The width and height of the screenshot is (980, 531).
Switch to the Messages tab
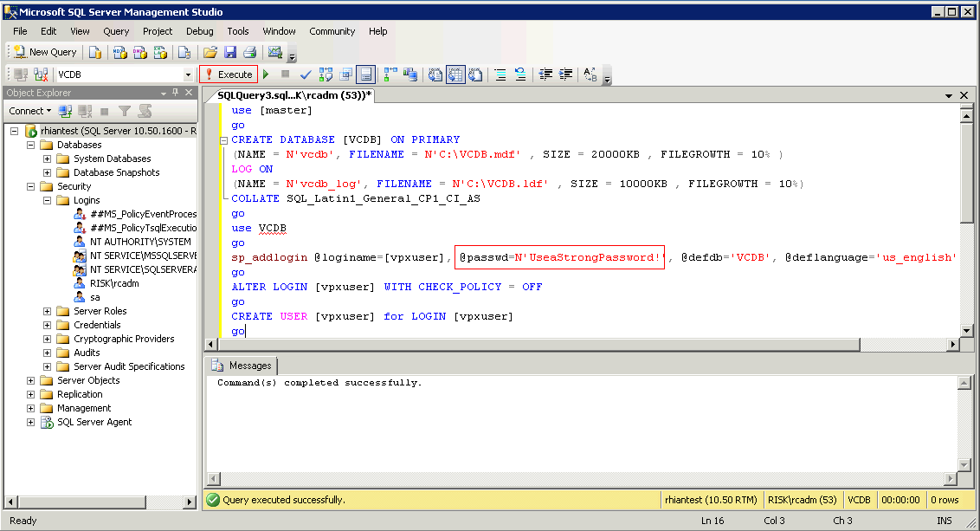pyautogui.click(x=242, y=366)
